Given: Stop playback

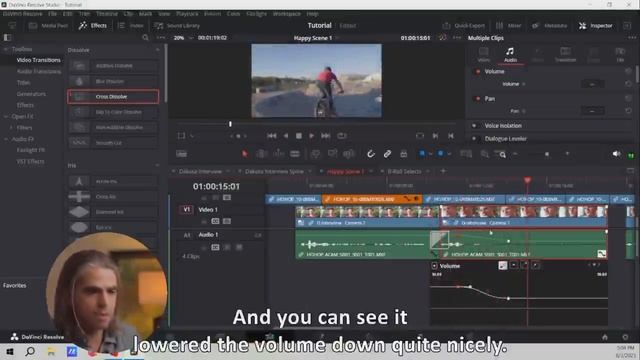Looking at the screenshot, I should [x=299, y=136].
